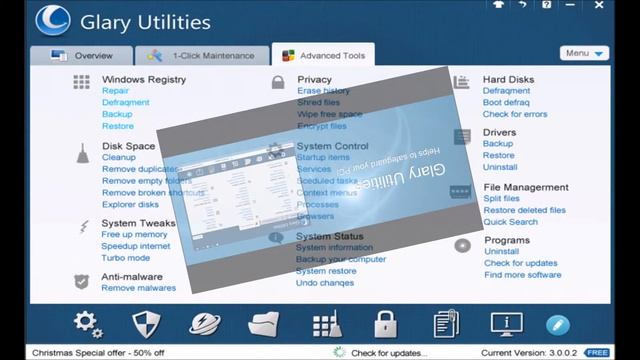This screenshot has width=640, height=360.
Task: Enable Turbo mode link
Action: [x=125, y=258]
